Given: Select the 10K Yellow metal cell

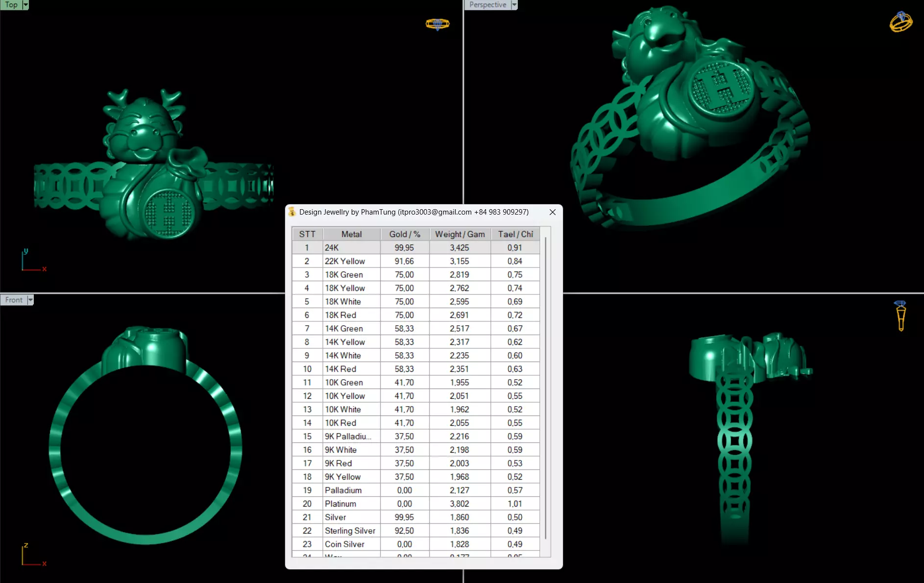Looking at the screenshot, I should point(351,396).
